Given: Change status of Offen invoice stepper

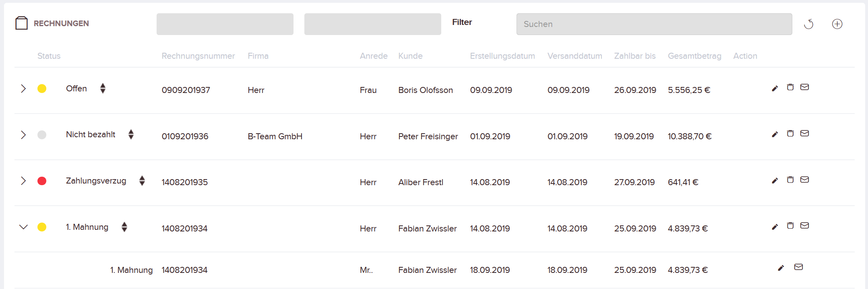Looking at the screenshot, I should [x=103, y=88].
